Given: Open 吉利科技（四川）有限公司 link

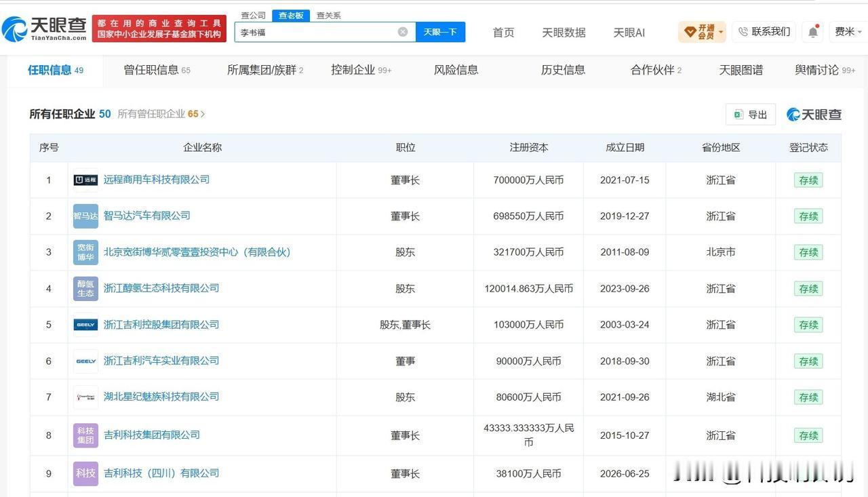Looking at the screenshot, I should coord(161,473).
